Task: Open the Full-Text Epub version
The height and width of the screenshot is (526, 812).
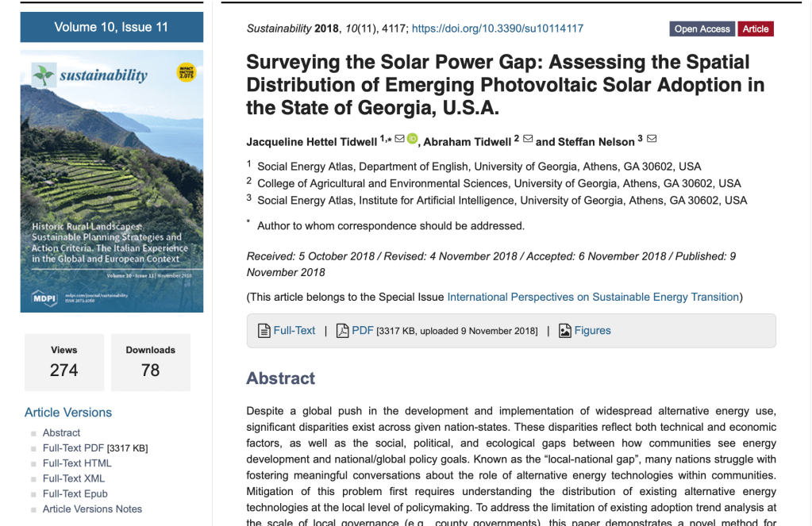Action: (x=77, y=493)
